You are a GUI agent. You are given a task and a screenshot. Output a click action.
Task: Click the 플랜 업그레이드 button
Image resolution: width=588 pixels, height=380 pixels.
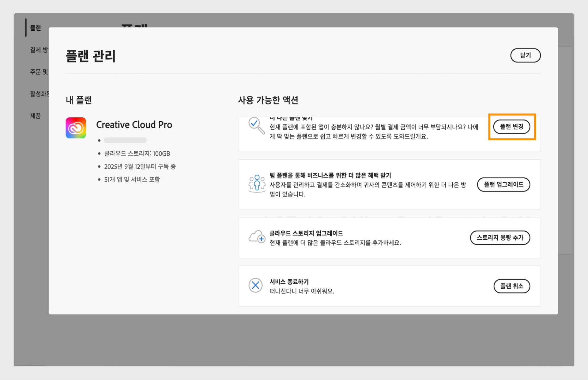(x=503, y=184)
